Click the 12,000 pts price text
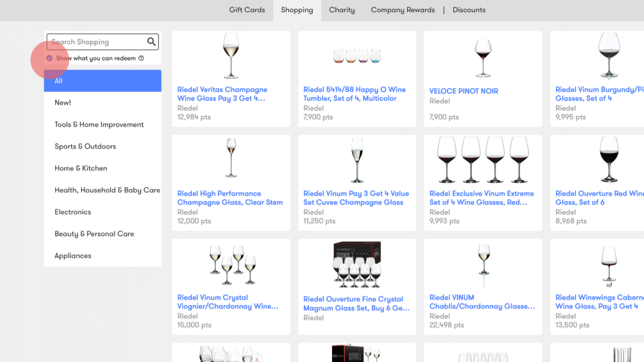The image size is (644, 362). point(194,221)
